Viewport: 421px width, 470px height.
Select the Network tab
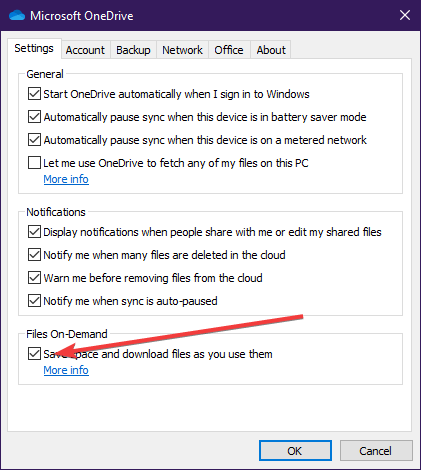point(182,50)
